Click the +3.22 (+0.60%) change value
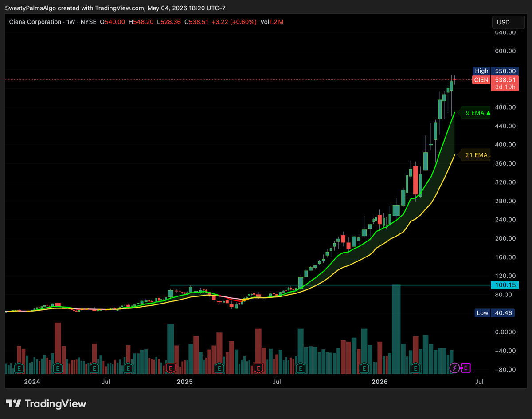 pos(235,22)
